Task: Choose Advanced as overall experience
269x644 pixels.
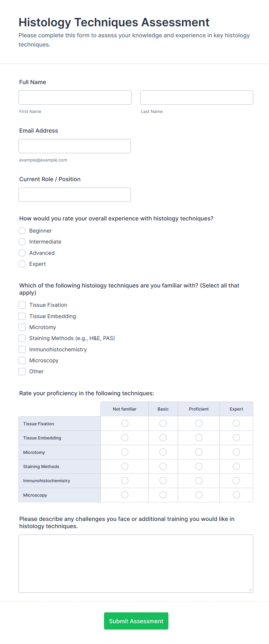Action: click(22, 253)
